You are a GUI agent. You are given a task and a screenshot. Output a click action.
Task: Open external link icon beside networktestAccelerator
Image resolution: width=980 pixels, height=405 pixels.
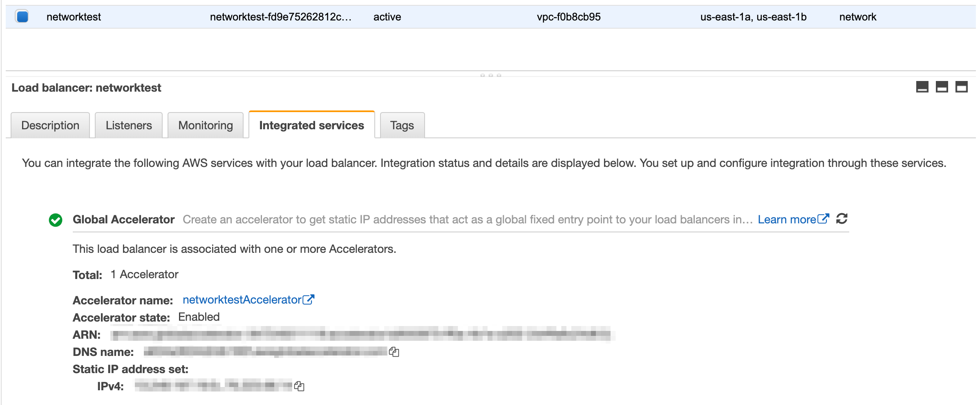(309, 299)
